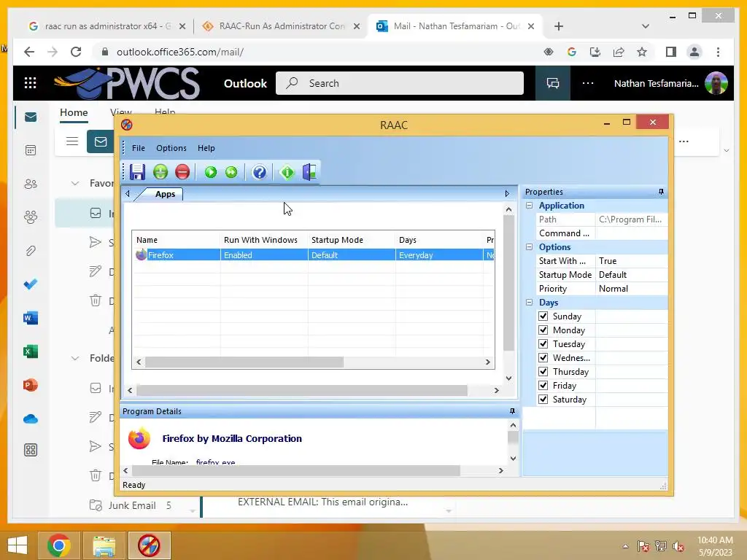Collapse the Days properties group

530,302
